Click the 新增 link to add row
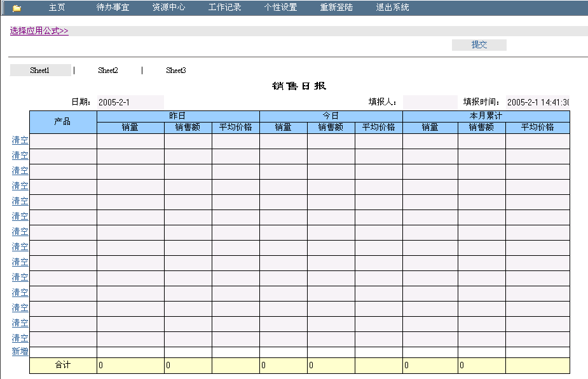 click(x=20, y=352)
